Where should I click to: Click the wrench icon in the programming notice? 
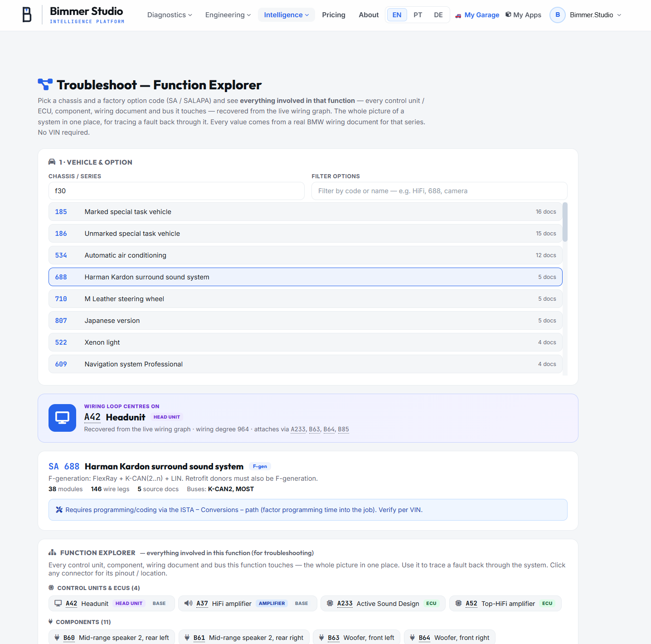click(59, 510)
